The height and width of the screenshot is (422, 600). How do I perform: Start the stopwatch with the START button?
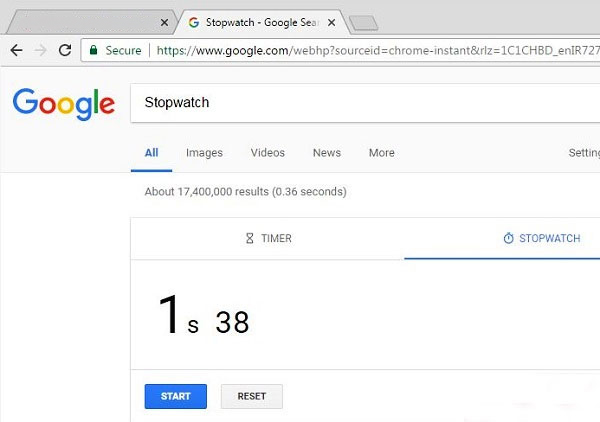pos(176,396)
